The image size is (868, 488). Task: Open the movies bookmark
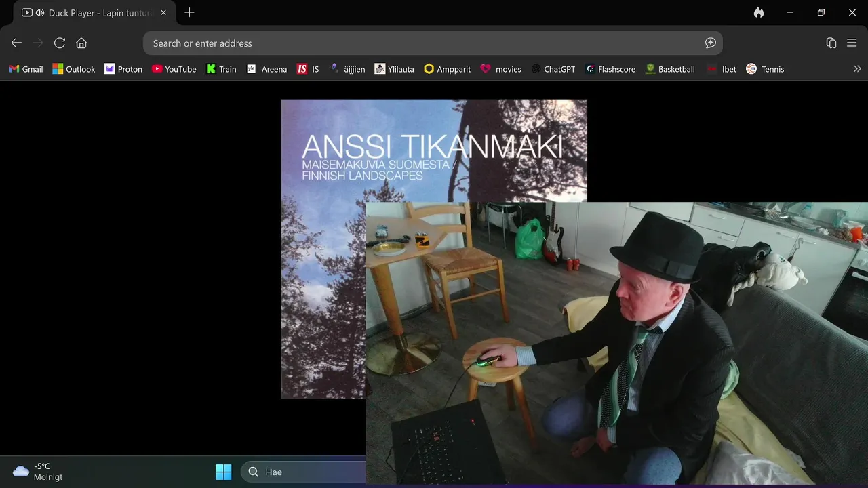[500, 69]
